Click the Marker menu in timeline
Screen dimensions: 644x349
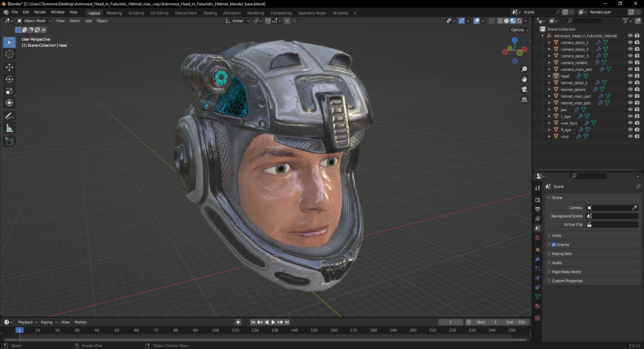pyautogui.click(x=80, y=322)
